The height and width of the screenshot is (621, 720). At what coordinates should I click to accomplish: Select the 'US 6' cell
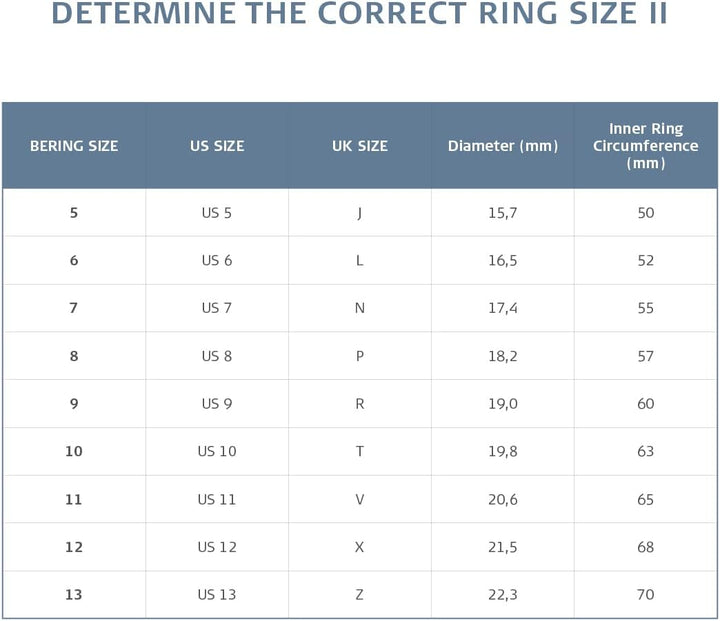click(x=217, y=260)
